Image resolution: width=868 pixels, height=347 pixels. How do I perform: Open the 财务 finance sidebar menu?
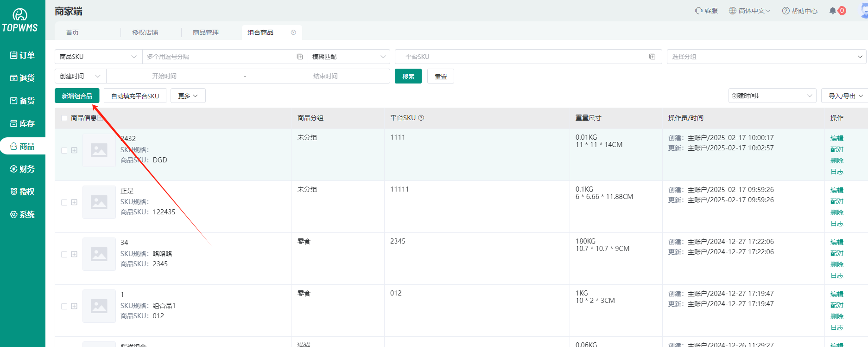[x=23, y=169]
